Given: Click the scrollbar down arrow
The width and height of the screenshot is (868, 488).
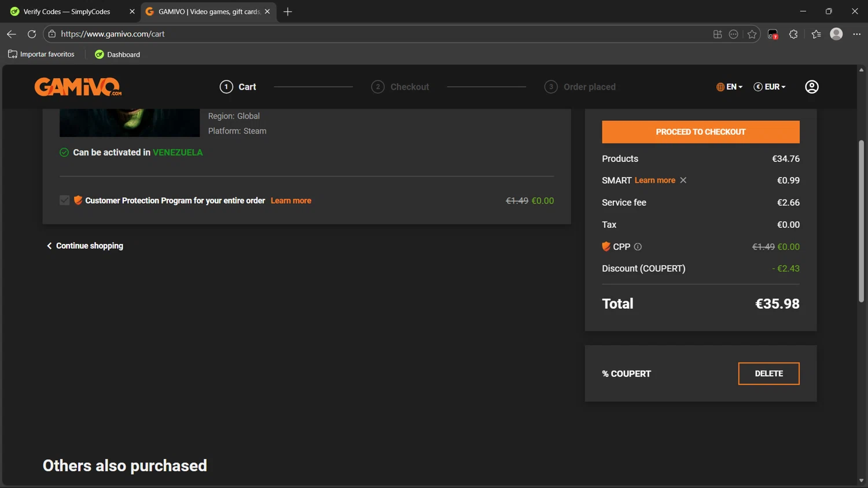Looking at the screenshot, I should (x=861, y=480).
